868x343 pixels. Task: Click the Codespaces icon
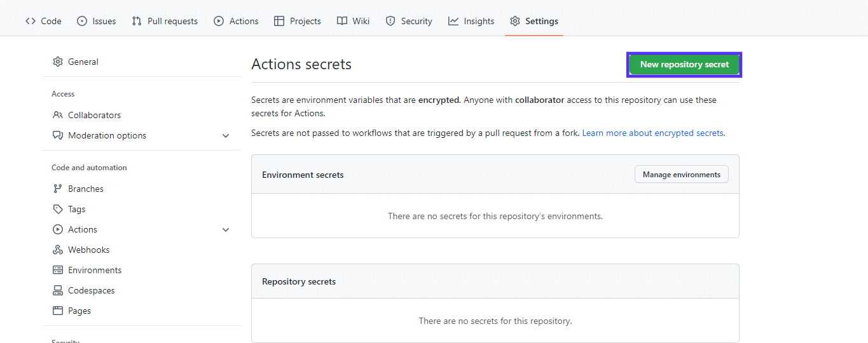pyautogui.click(x=58, y=290)
